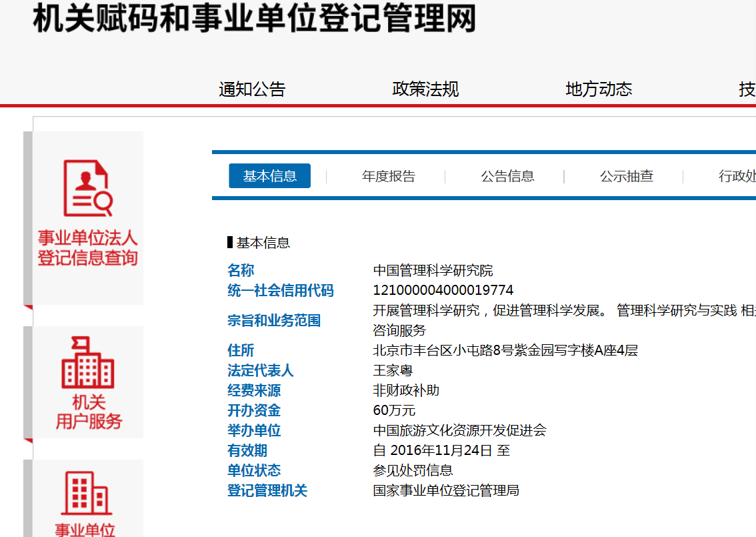Select the status 参见处罚信息

click(x=413, y=470)
